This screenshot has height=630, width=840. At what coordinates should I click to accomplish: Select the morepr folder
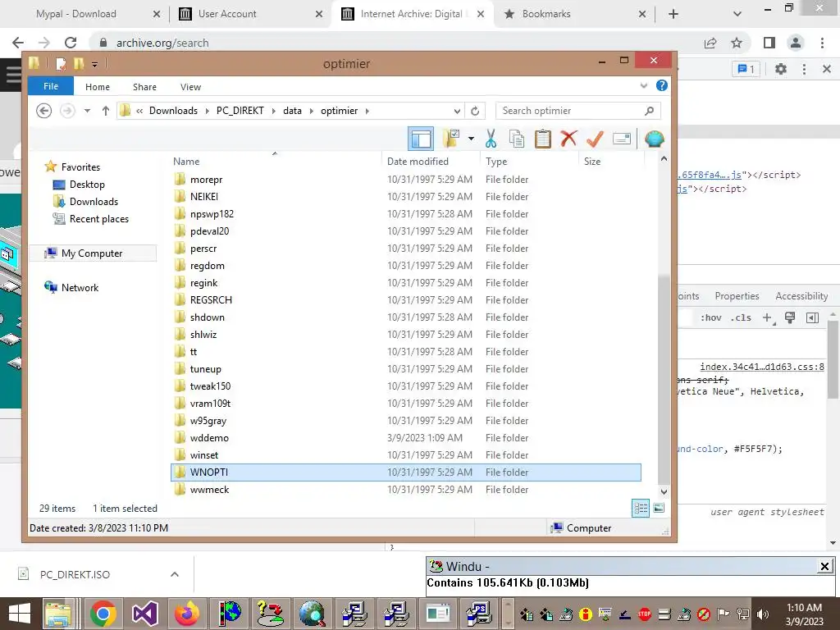pyautogui.click(x=206, y=180)
